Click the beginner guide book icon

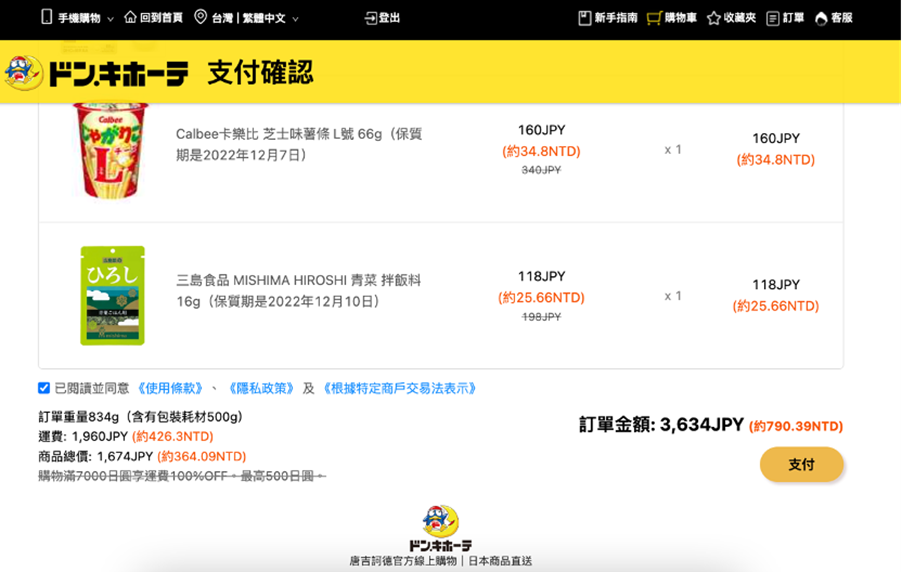[584, 18]
